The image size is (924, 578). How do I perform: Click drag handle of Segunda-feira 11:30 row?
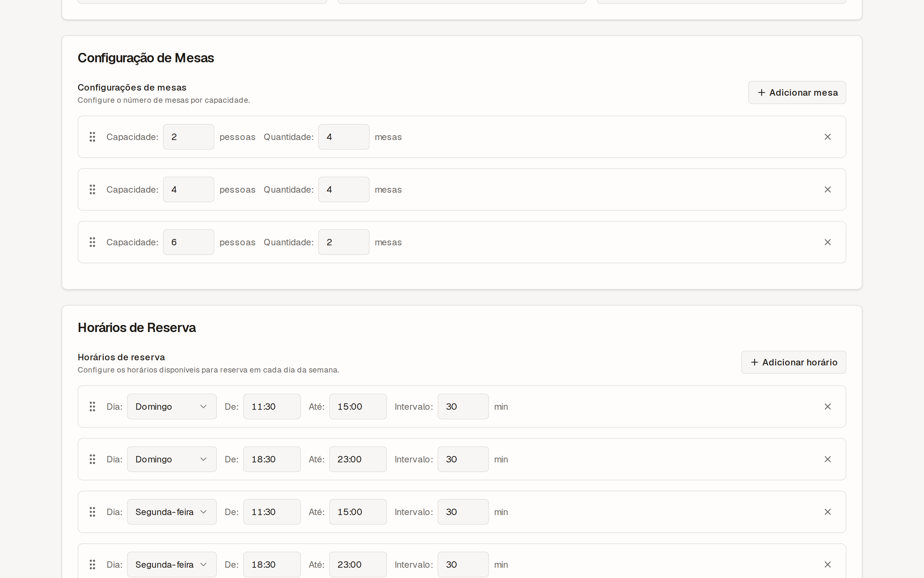(x=92, y=512)
